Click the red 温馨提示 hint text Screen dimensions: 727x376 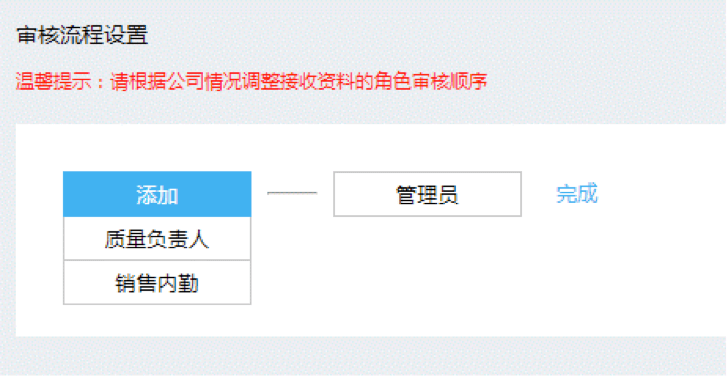pyautogui.click(x=251, y=83)
